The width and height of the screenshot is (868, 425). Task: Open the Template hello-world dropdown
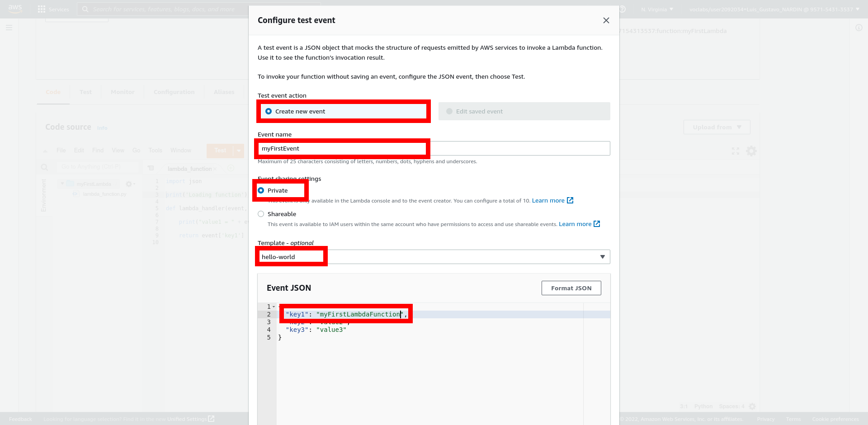click(x=434, y=257)
